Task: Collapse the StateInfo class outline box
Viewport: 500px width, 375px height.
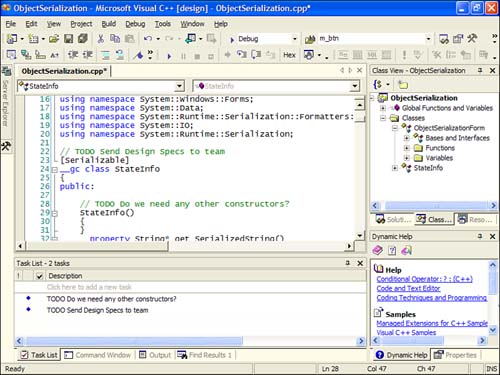Action: pyautogui.click(x=54, y=170)
